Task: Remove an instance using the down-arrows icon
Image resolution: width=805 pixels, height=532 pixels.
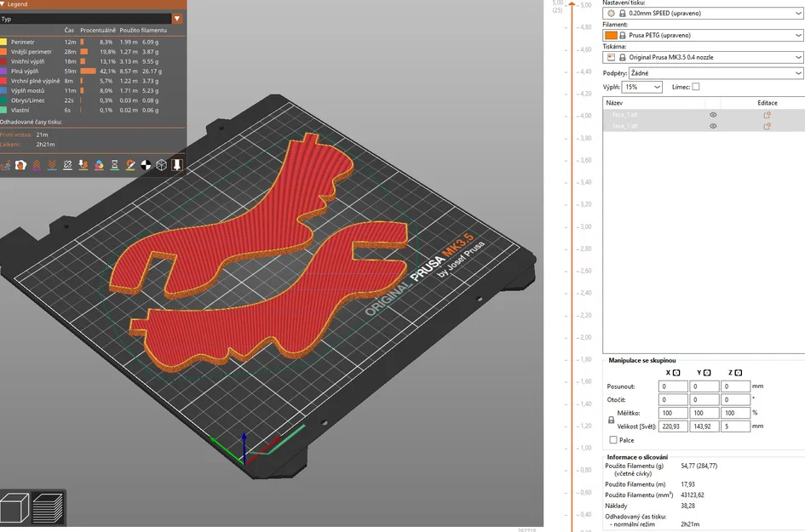Action: [52, 164]
